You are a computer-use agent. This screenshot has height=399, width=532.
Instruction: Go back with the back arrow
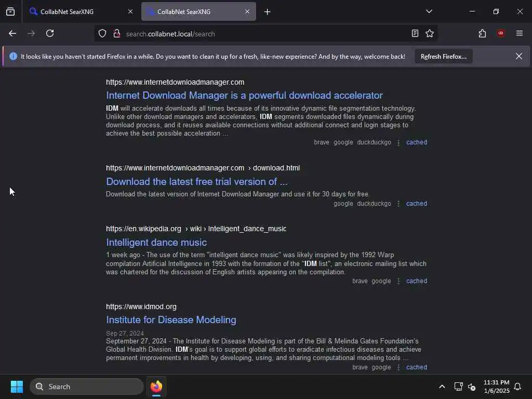(12, 33)
